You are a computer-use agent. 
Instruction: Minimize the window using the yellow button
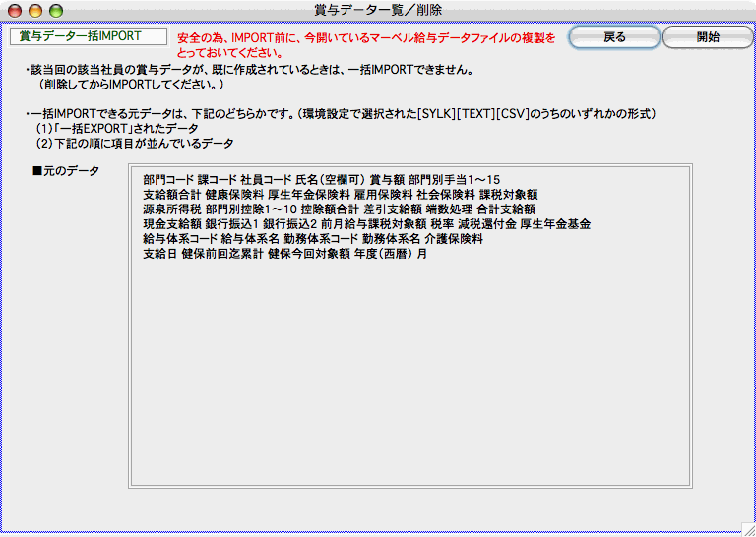point(35,10)
